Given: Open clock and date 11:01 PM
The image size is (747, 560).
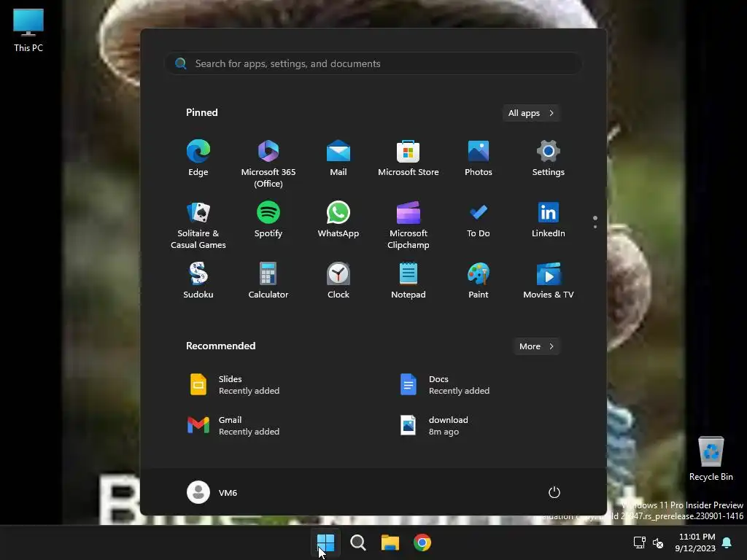Looking at the screenshot, I should pyautogui.click(x=695, y=542).
